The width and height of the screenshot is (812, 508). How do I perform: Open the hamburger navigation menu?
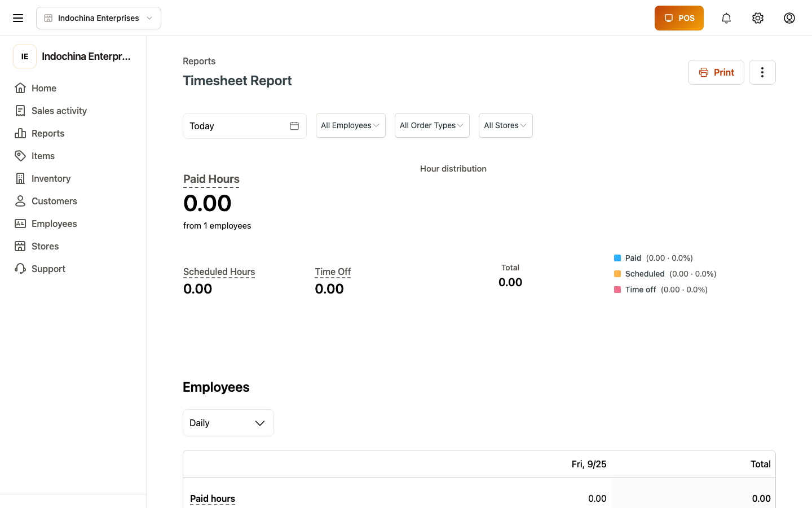point(18,18)
